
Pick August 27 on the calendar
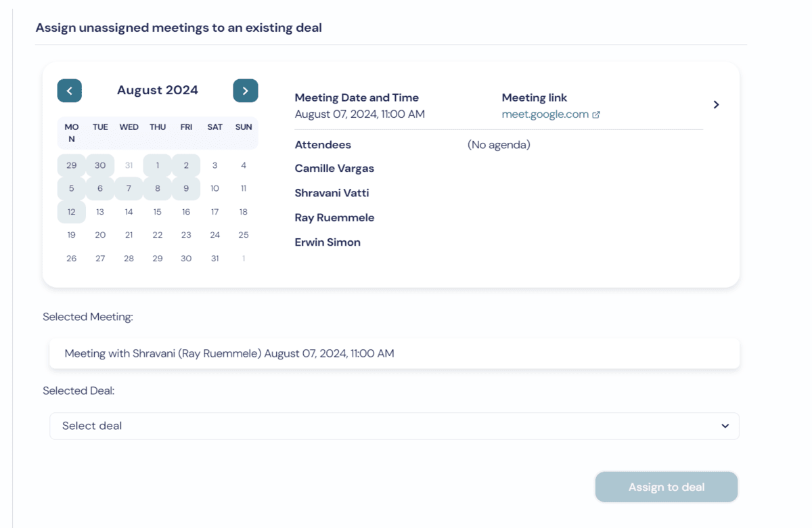(x=100, y=259)
